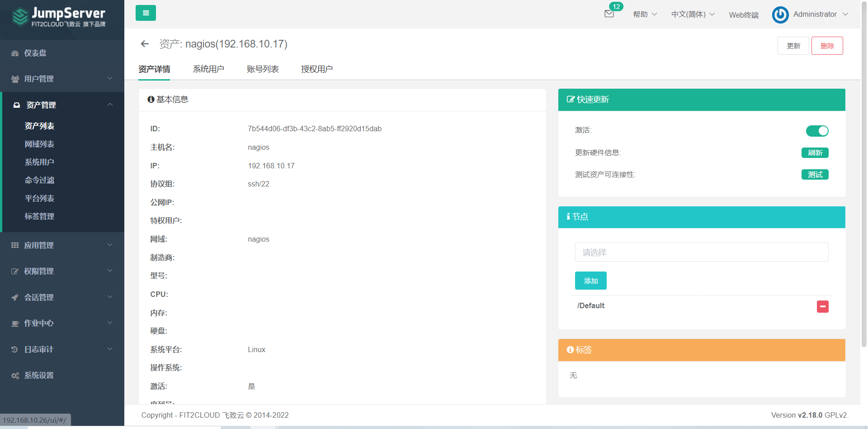Viewport: 868px width, 429px height.
Task: Click the system settings gears icon
Action: coord(15,376)
